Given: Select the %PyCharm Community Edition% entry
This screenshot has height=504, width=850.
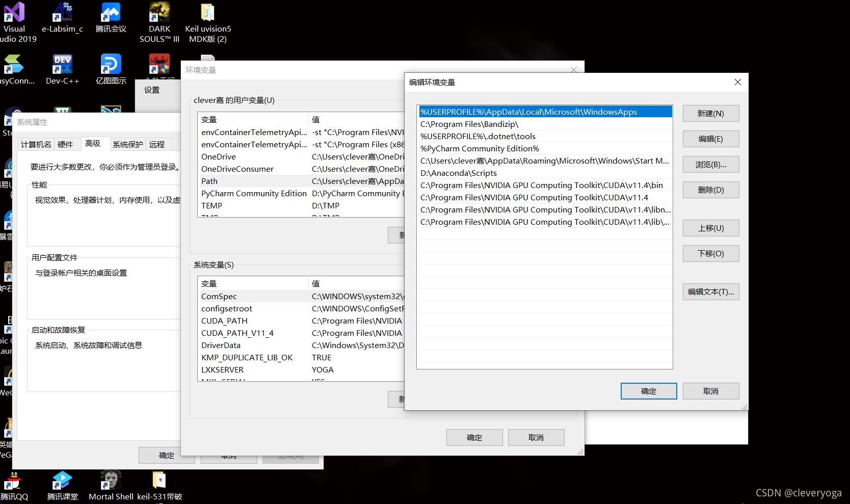Looking at the screenshot, I should coord(545,149).
